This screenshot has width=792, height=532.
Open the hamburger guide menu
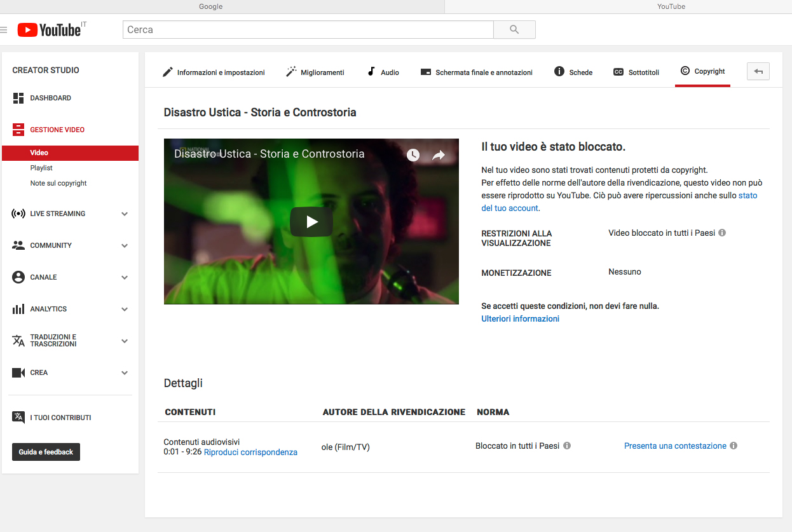click(x=4, y=30)
